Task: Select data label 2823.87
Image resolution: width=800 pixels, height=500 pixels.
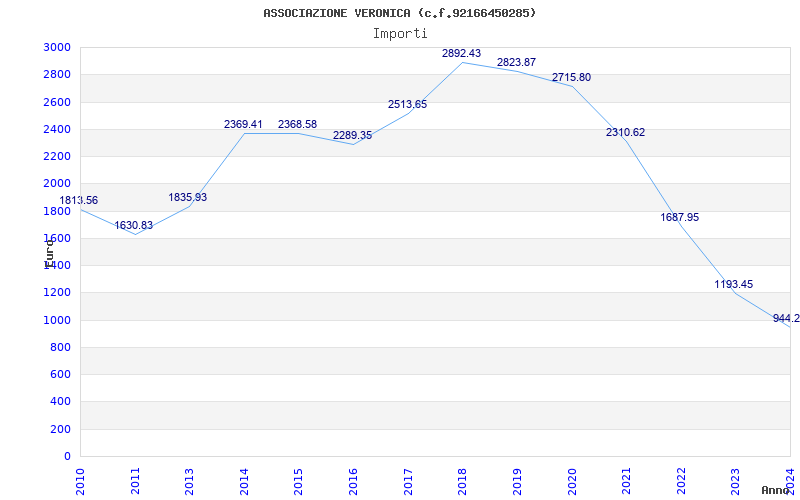Action: [x=516, y=63]
